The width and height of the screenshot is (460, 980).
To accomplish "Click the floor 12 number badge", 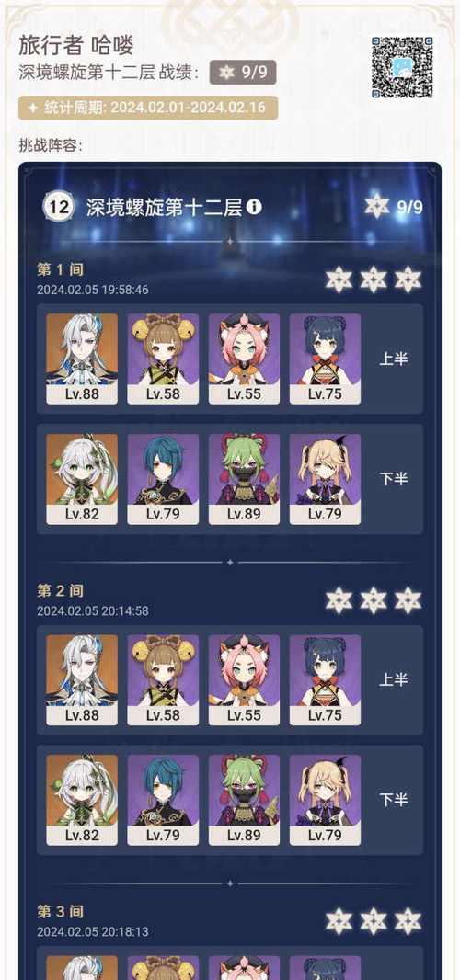I will 59,207.
